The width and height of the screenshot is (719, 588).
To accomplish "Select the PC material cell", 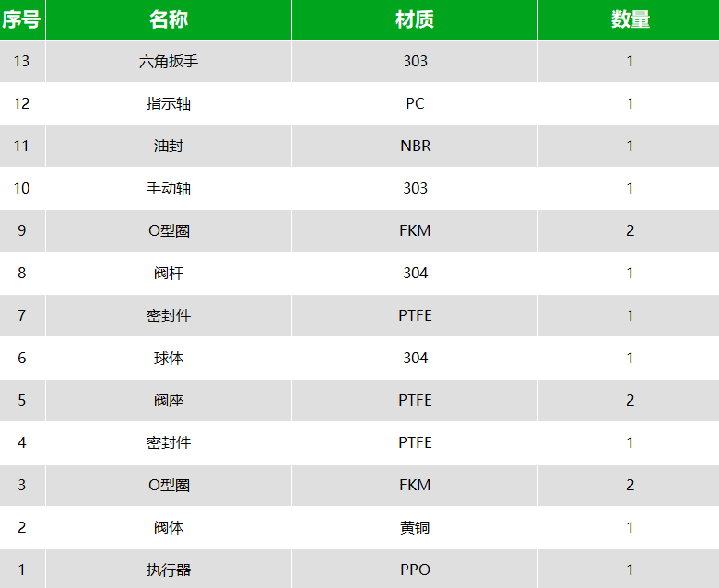I will point(415,103).
